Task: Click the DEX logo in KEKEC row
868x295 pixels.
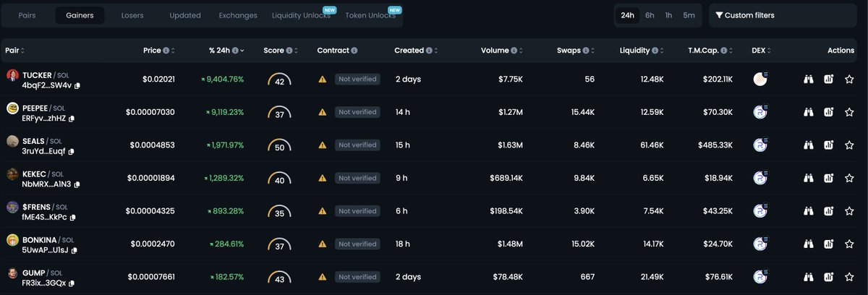Action: click(760, 178)
